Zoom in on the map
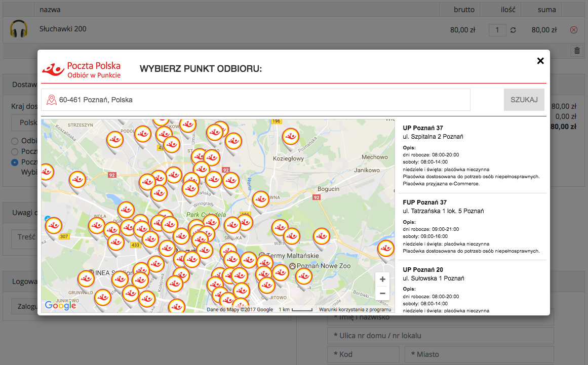588x365 pixels. pos(382,279)
